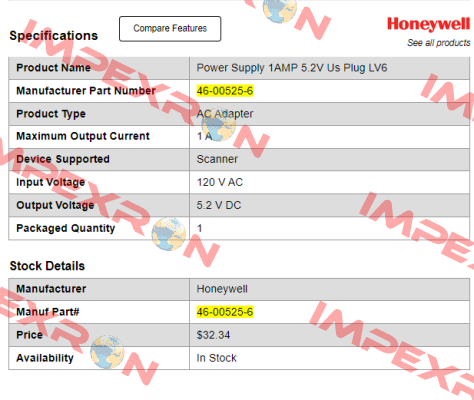The image size is (474, 400).
Task: Click the Scanner device supported value
Action: 217,159
